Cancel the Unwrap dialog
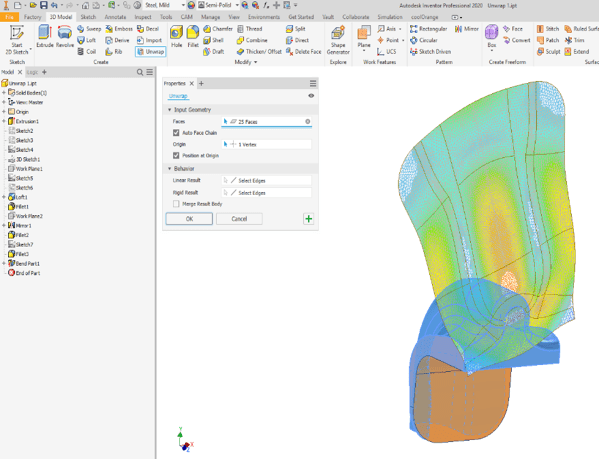Screen dimensions: 599x459 pos(239,219)
